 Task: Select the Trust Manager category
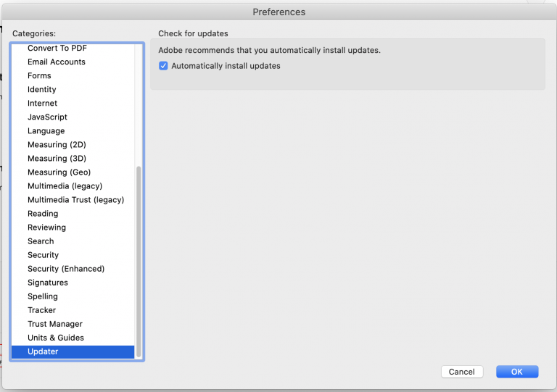coord(55,324)
